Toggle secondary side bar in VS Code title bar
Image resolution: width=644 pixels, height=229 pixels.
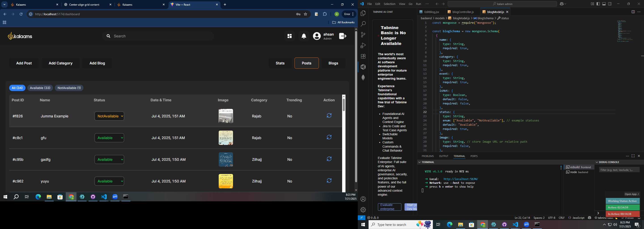pyautogui.click(x=610, y=4)
